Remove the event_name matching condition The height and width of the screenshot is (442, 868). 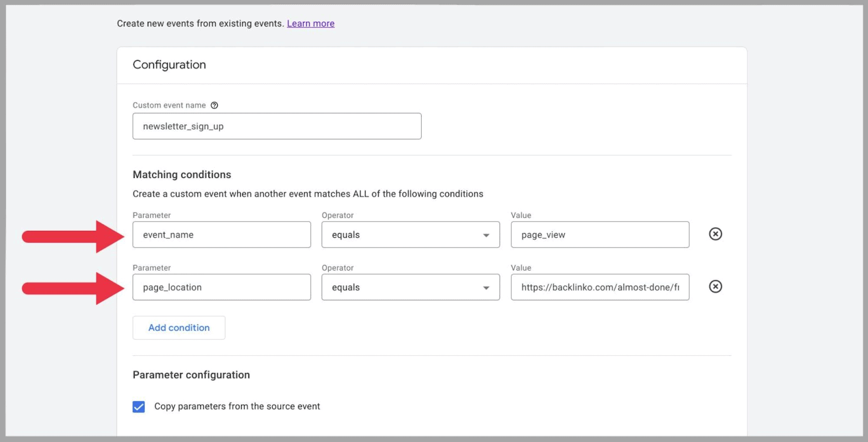pos(715,234)
